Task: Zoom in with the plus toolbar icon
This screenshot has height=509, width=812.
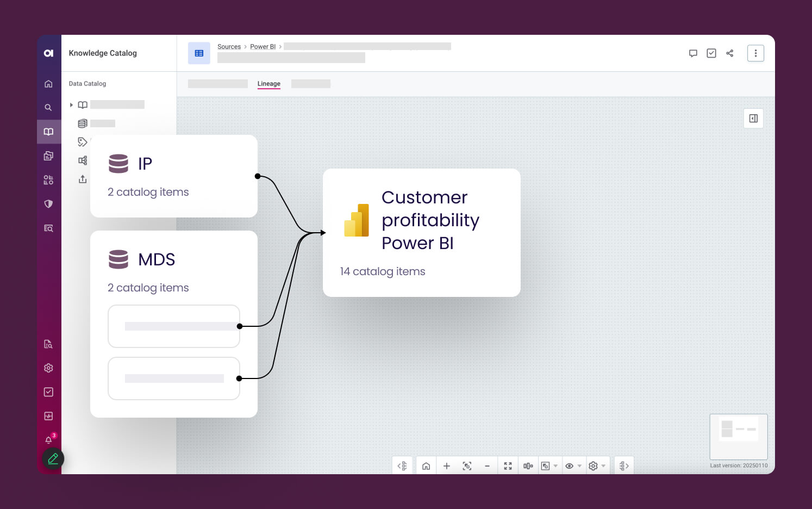Action: pyautogui.click(x=446, y=466)
